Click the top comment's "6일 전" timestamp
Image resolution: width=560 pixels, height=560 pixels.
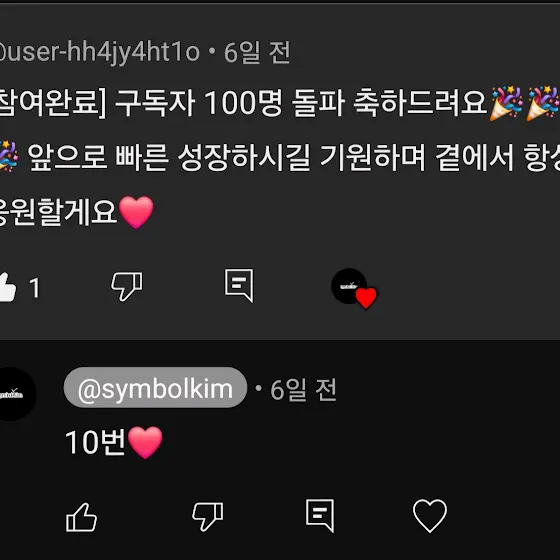[257, 52]
